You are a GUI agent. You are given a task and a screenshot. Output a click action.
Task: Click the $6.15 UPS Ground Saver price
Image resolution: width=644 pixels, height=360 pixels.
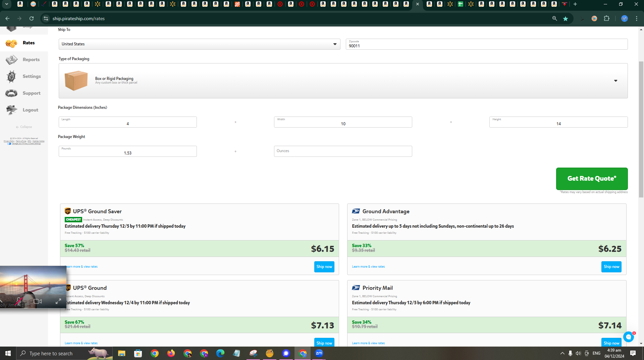[x=322, y=249]
